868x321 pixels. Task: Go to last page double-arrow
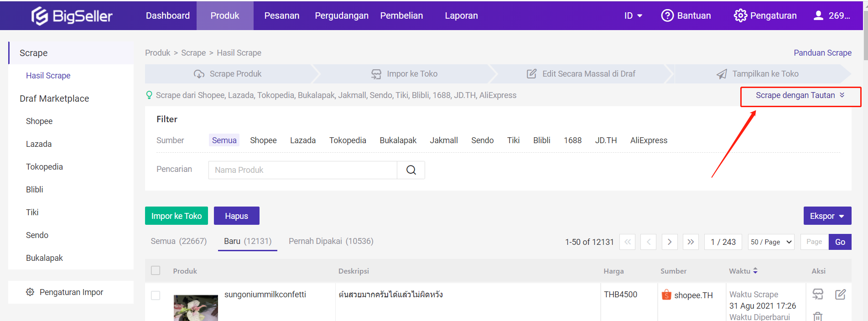point(691,242)
